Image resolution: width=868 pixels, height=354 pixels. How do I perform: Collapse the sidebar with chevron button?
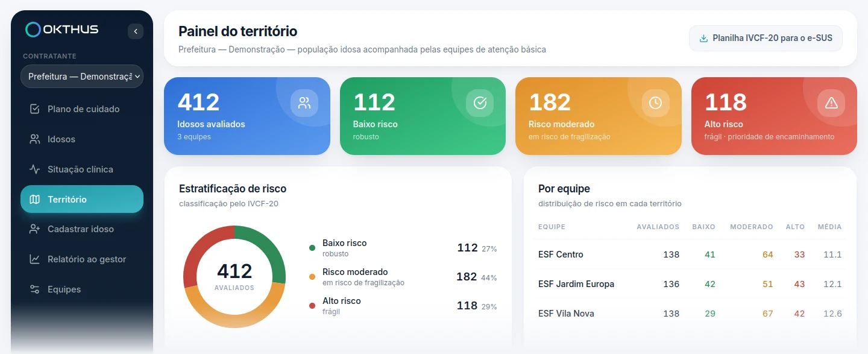tap(136, 31)
